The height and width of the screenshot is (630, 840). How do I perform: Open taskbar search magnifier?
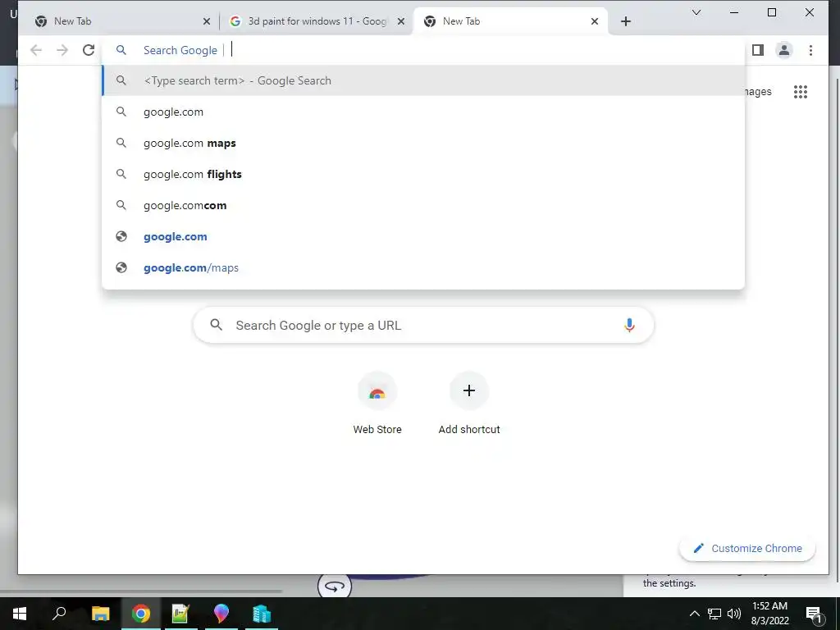59,614
